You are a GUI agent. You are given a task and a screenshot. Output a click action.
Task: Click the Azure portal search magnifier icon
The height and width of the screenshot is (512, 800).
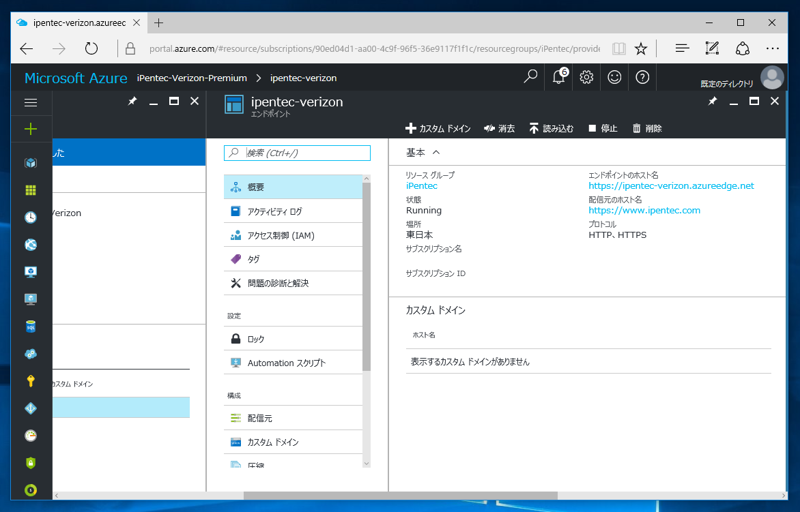(531, 77)
